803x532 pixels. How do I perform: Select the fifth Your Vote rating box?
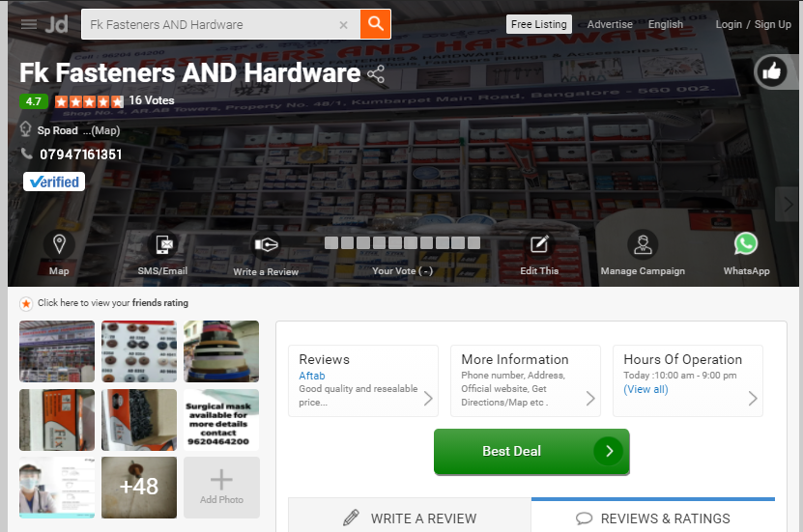click(395, 242)
